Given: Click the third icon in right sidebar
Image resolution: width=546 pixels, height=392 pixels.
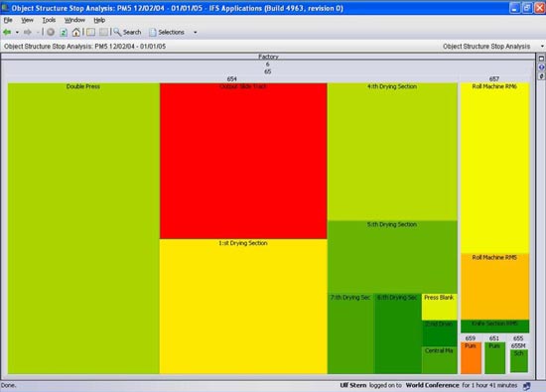Looking at the screenshot, I should pyautogui.click(x=541, y=75).
